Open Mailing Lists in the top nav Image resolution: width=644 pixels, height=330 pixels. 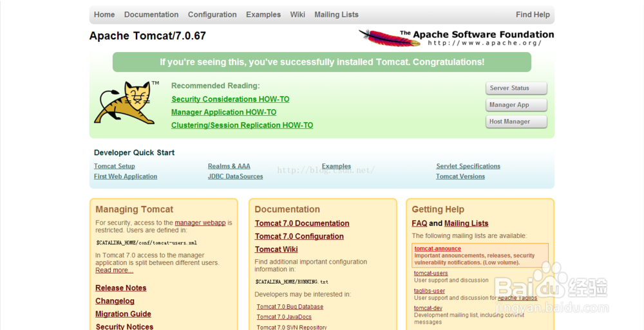(x=336, y=14)
